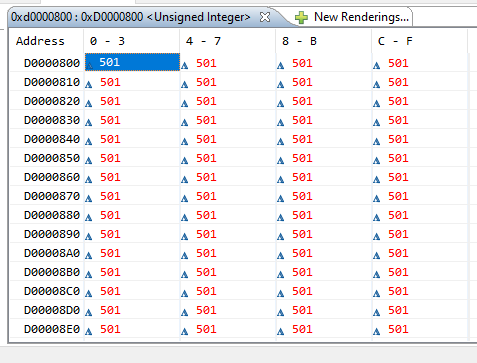Click changed-value triangle icon in D00008C0 column 8-B
The image size is (477, 363).
click(281, 294)
